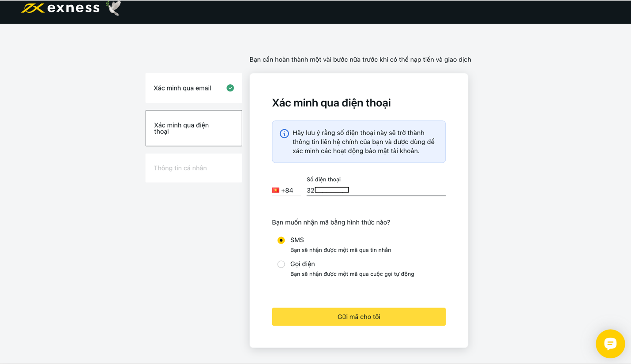Select the Gọi điện radio button
This screenshot has height=364, width=631.
(x=281, y=264)
